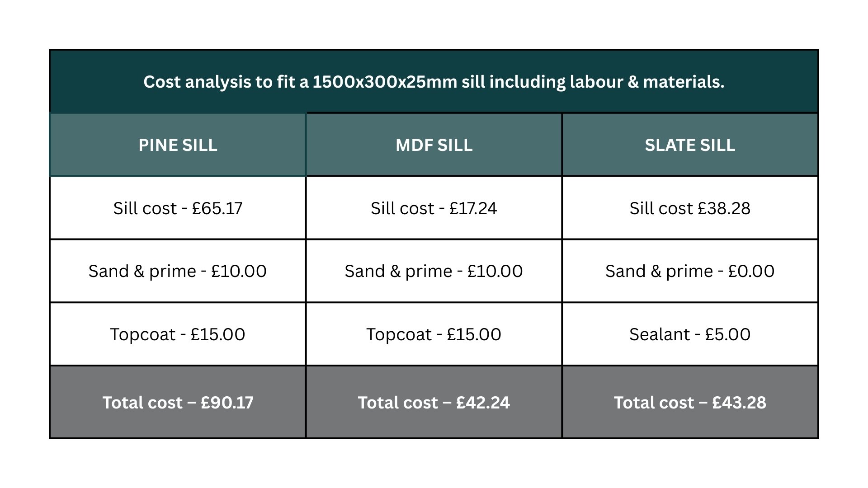Viewport: 868px width, 488px height.
Task: Click the word 'Sealant' in slate column
Action: tap(660, 334)
